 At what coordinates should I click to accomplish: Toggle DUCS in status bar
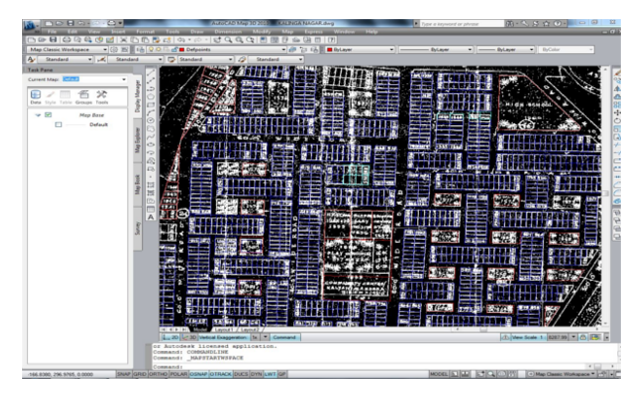coord(241,374)
